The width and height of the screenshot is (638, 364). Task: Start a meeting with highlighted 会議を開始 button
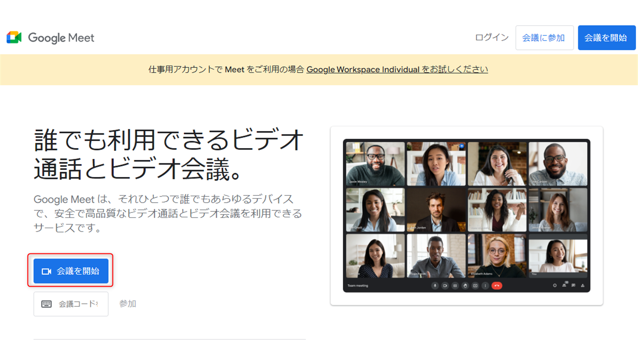tap(71, 271)
